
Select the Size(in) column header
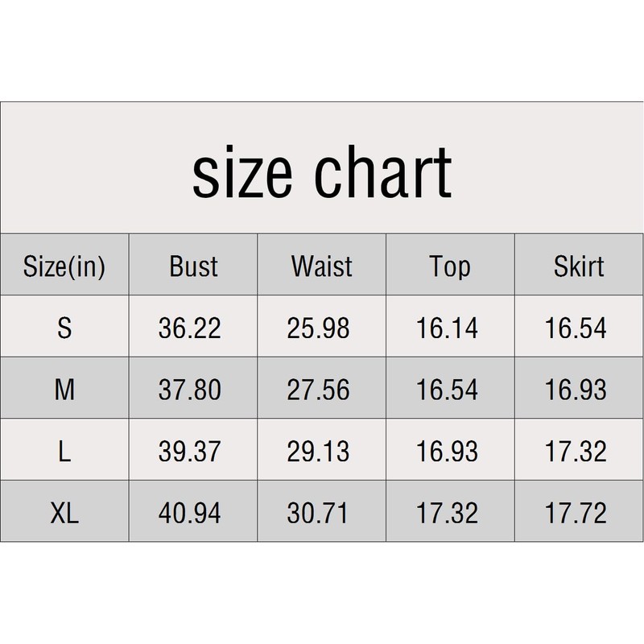(64, 266)
